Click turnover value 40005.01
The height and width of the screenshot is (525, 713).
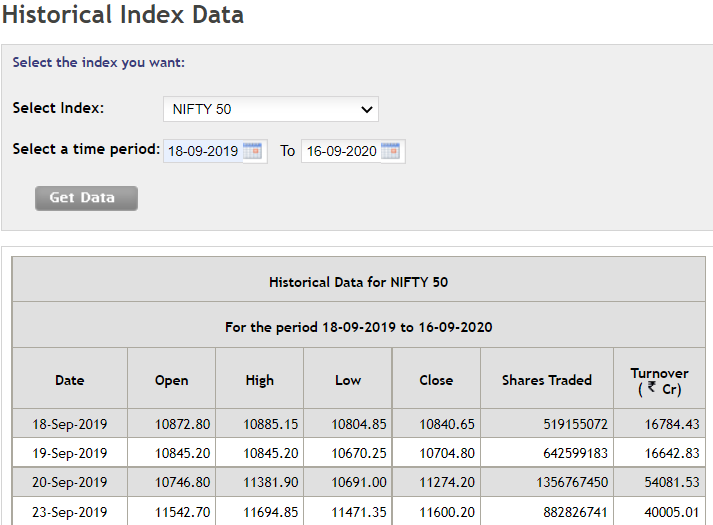pyautogui.click(x=672, y=512)
